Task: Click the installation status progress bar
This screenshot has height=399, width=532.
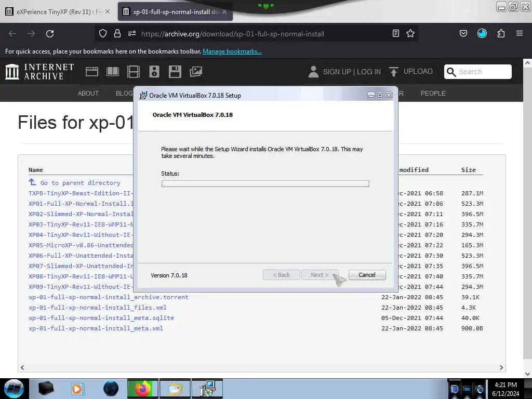Action: (265, 183)
